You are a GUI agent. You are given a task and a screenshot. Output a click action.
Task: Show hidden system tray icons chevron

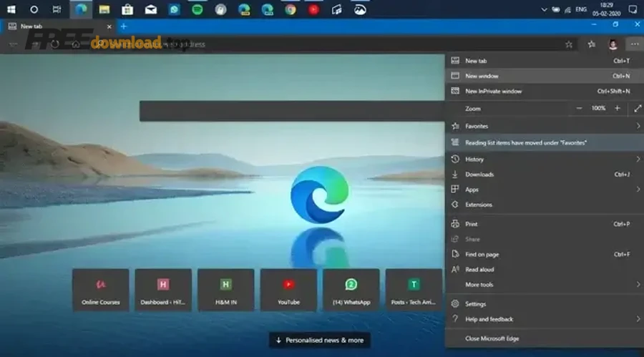click(x=544, y=9)
